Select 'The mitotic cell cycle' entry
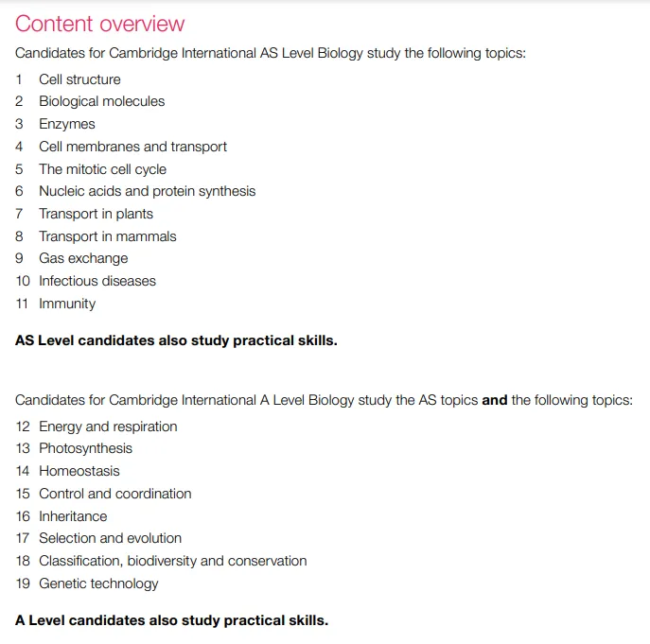The width and height of the screenshot is (650, 644). [x=102, y=169]
